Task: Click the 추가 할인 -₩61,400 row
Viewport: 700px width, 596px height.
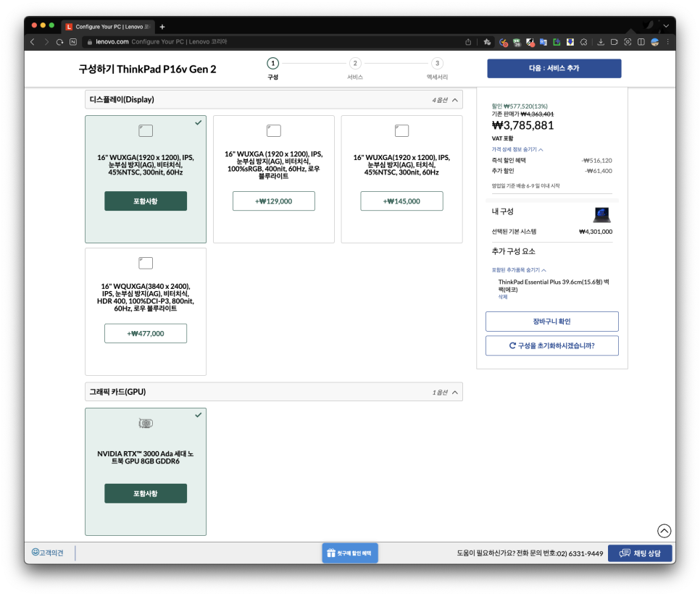Action: point(551,171)
